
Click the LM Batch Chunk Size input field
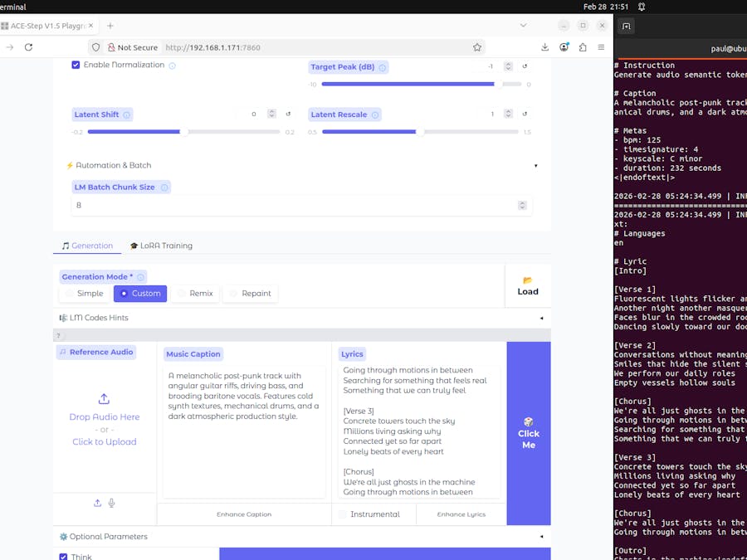(x=301, y=205)
